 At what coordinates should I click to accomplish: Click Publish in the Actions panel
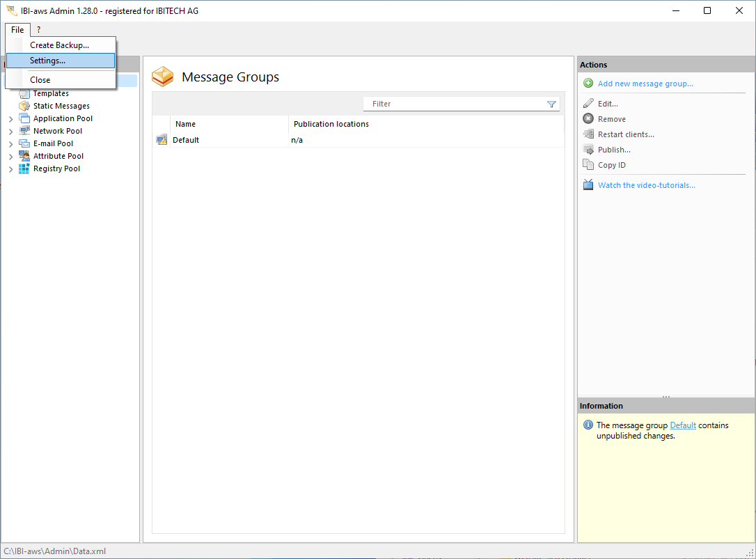pos(614,150)
